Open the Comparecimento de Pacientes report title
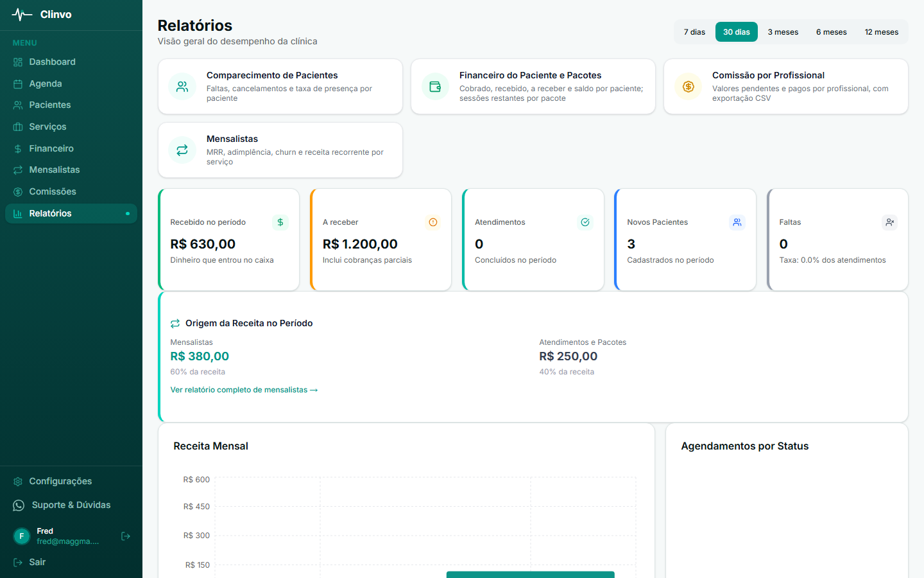The image size is (924, 578). click(272, 76)
